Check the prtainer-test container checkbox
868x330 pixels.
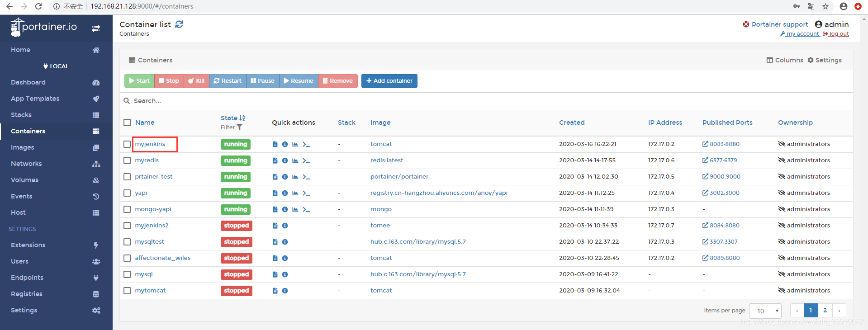[127, 177]
